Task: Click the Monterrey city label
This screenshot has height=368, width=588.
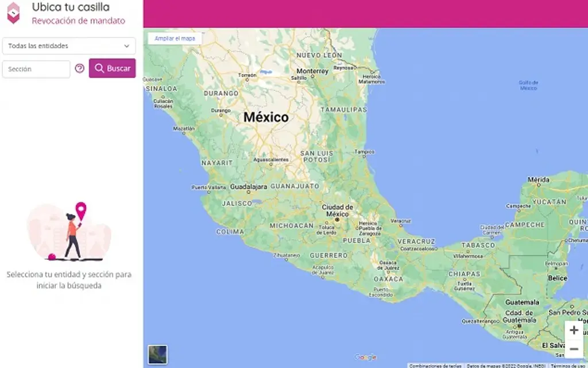Action: [312, 71]
